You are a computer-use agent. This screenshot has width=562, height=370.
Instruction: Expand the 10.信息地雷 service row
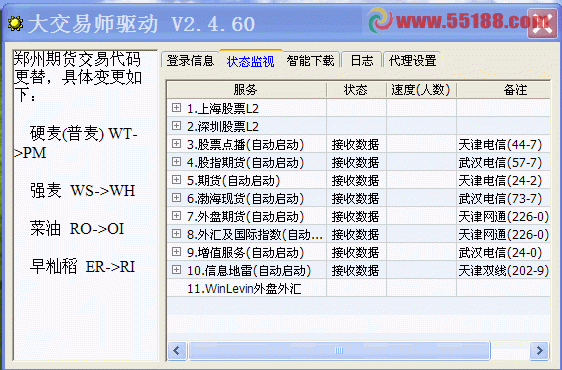[x=176, y=270]
